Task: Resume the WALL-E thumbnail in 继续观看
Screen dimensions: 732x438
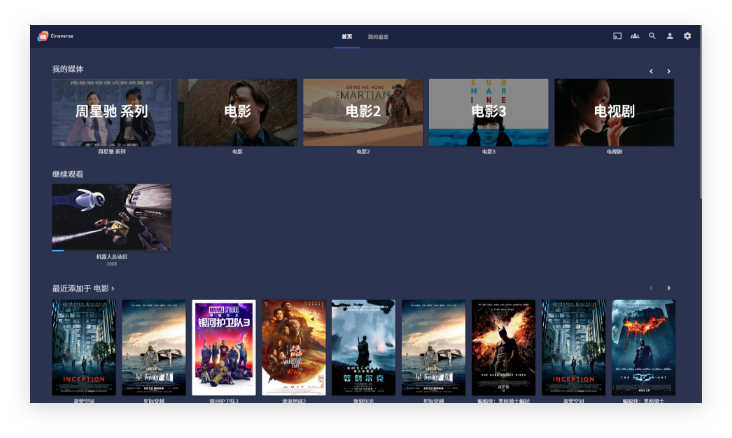Action: coord(112,217)
